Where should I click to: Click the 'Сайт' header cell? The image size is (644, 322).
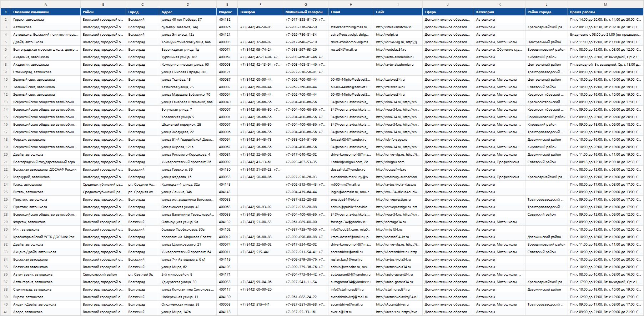coord(398,12)
